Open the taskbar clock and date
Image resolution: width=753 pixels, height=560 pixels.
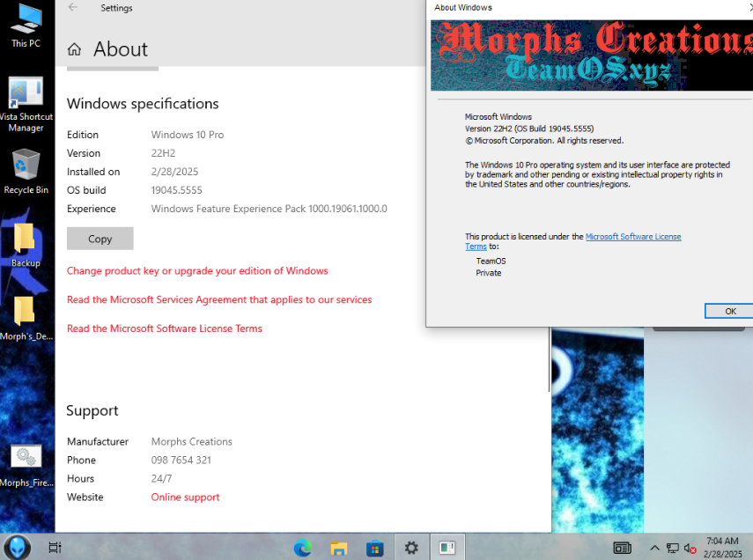click(723, 548)
